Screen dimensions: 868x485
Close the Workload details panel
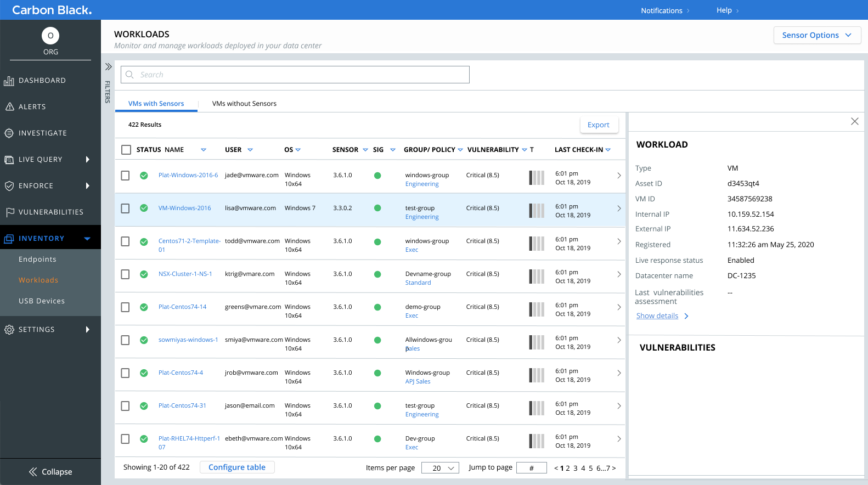click(854, 121)
